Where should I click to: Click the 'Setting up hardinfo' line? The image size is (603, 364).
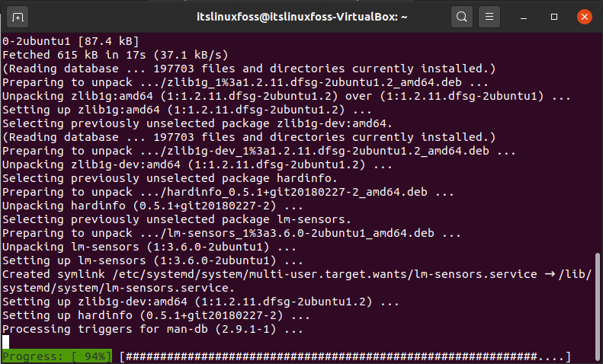(x=156, y=315)
